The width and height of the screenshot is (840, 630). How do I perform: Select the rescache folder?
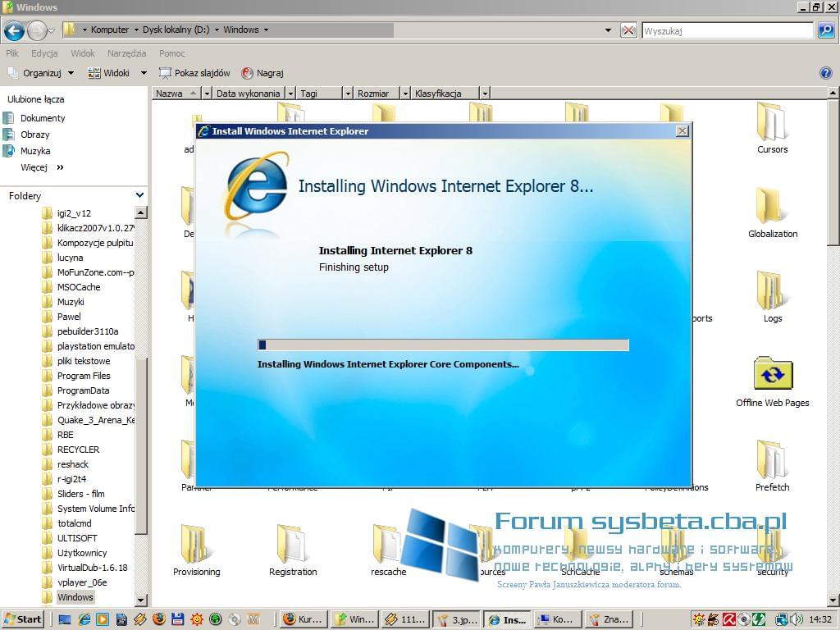388,550
